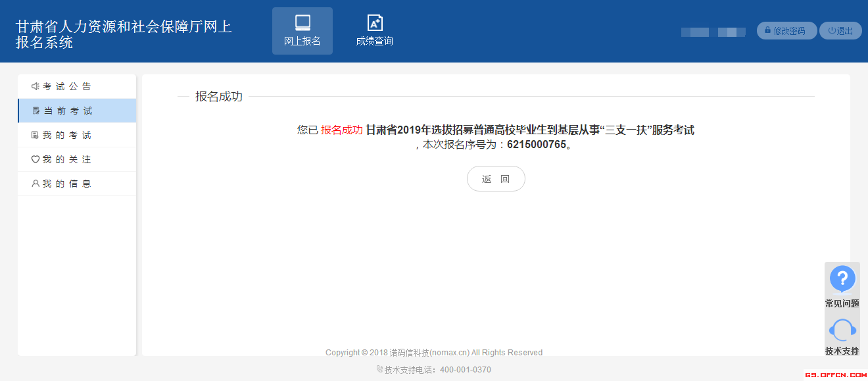This screenshot has height=381, width=868.
Task: Click the person icon beside 我的信息
Action: click(36, 183)
